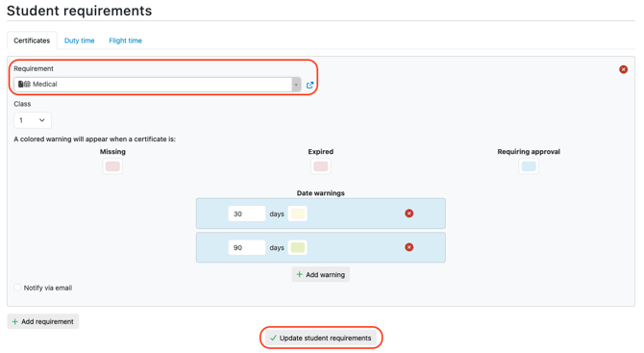Open the Requirement dropdown showing Medical
The width and height of the screenshot is (644, 353).
(x=158, y=85)
